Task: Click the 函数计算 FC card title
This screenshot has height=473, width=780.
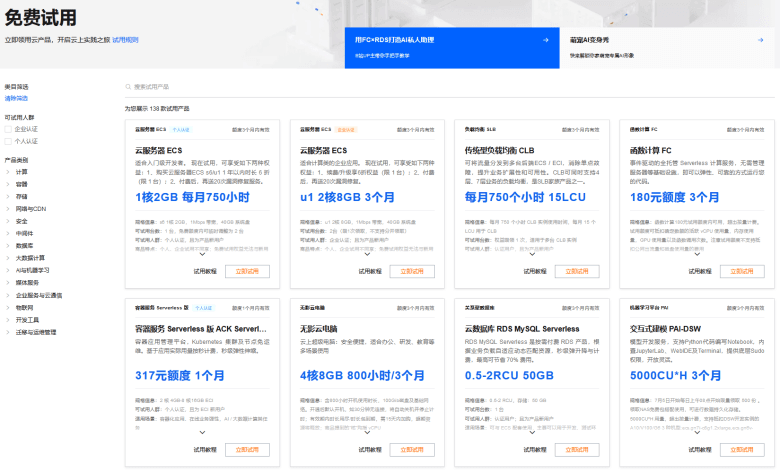Action: point(651,151)
